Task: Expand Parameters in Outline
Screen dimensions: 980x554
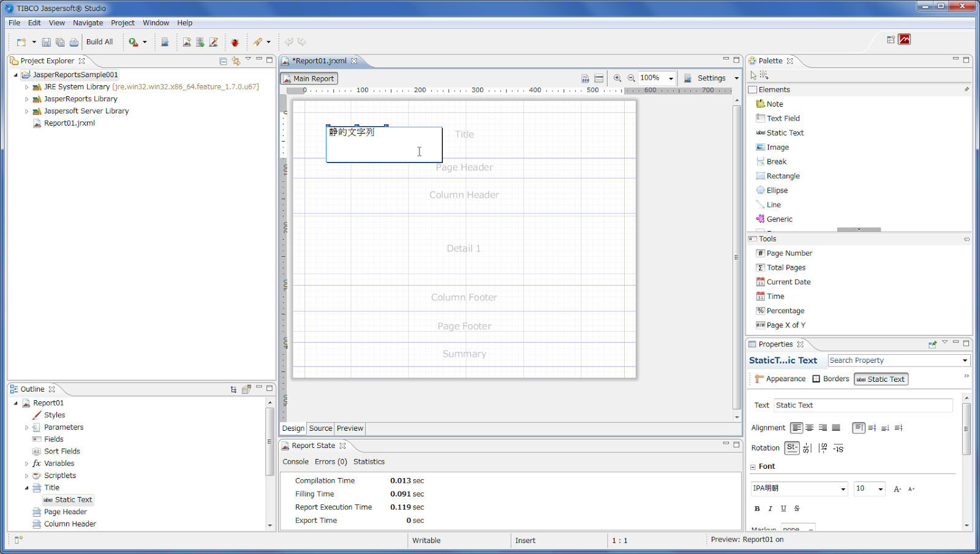Action: pyautogui.click(x=26, y=427)
